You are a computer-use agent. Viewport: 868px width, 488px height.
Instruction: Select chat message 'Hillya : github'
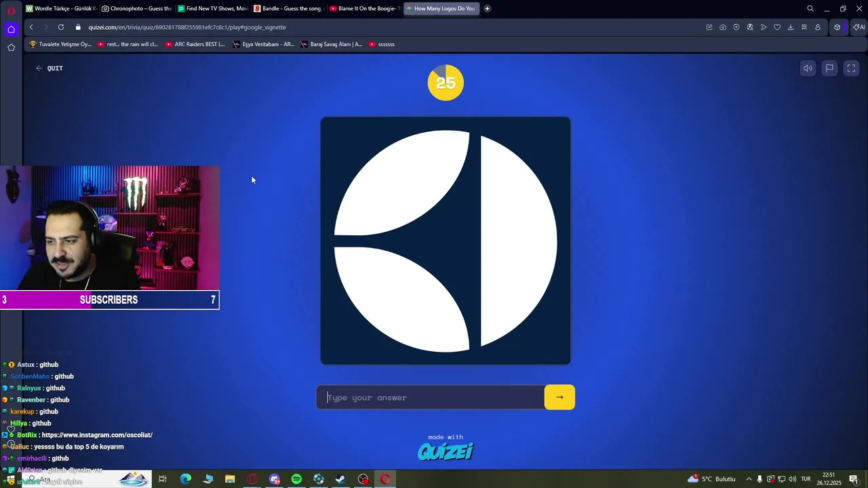click(x=31, y=424)
